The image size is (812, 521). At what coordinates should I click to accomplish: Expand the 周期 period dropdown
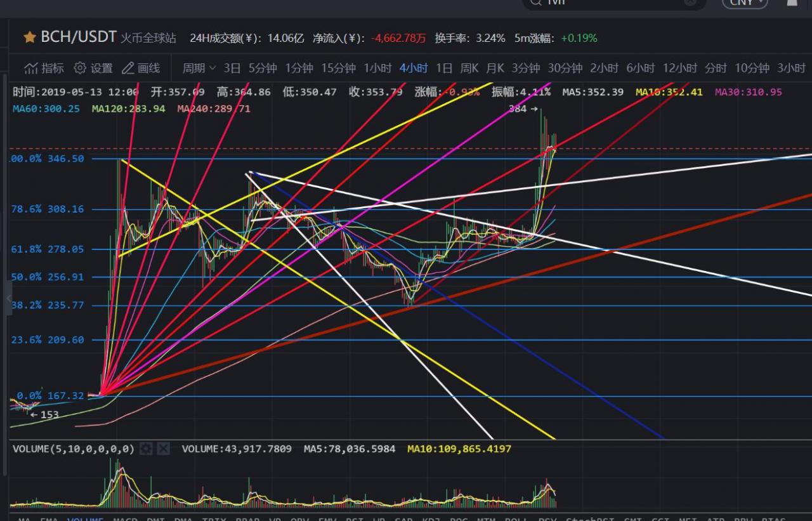pos(199,68)
